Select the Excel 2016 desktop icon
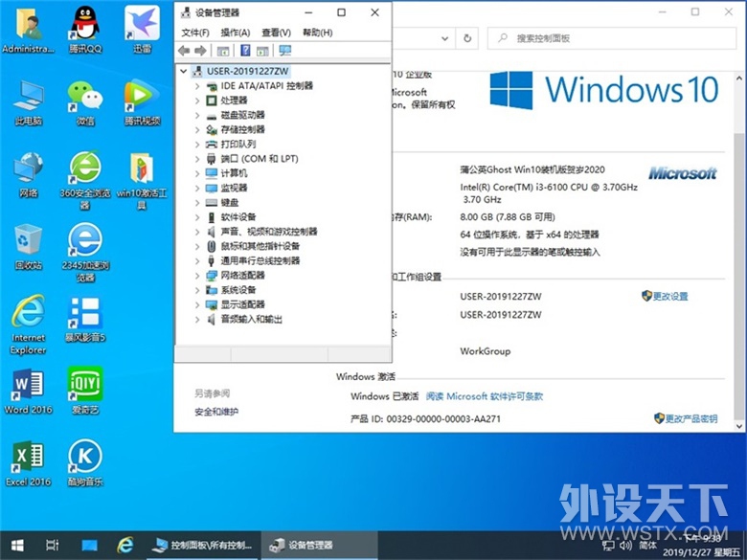747x560 pixels. click(x=29, y=463)
